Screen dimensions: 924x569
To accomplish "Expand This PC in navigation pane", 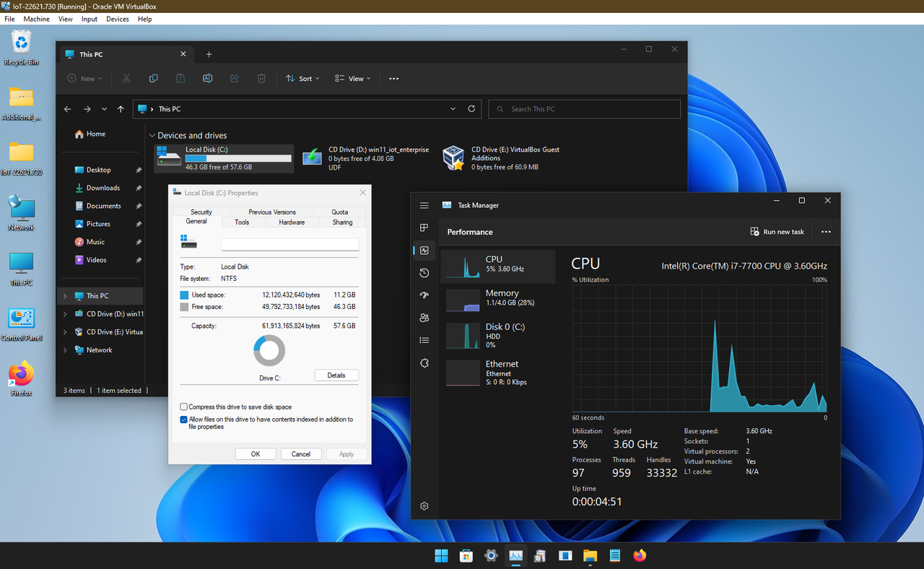I will pyautogui.click(x=65, y=296).
